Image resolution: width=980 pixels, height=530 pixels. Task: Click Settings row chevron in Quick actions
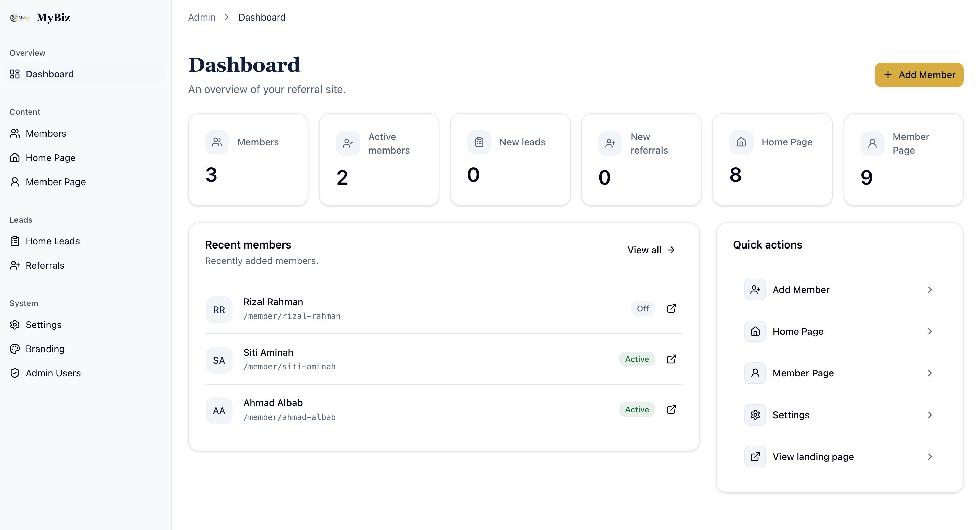pos(929,415)
